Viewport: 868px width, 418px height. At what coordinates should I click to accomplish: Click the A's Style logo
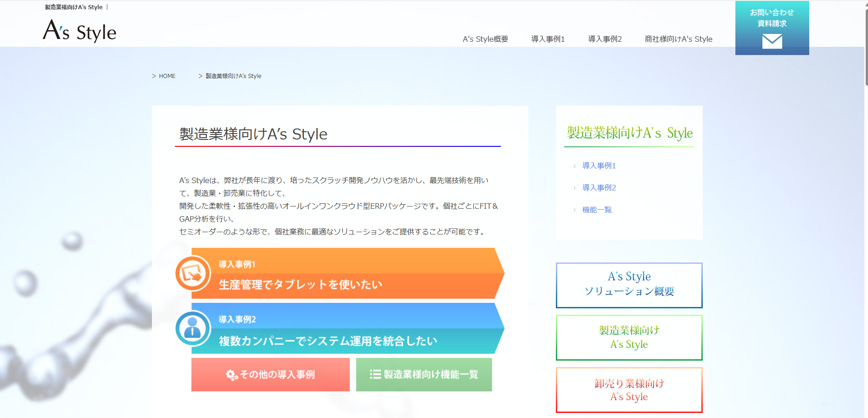pos(79,31)
